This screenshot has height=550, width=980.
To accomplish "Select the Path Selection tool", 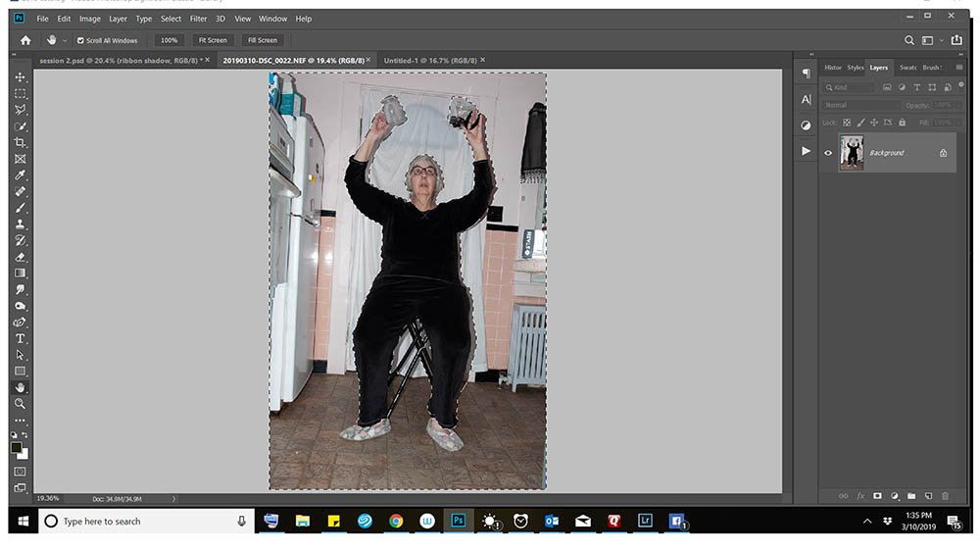I will [20, 354].
